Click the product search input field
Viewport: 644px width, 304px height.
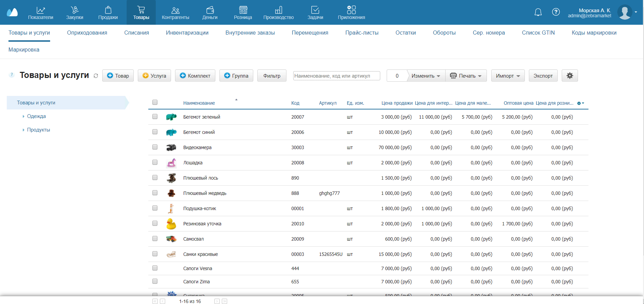click(x=336, y=76)
